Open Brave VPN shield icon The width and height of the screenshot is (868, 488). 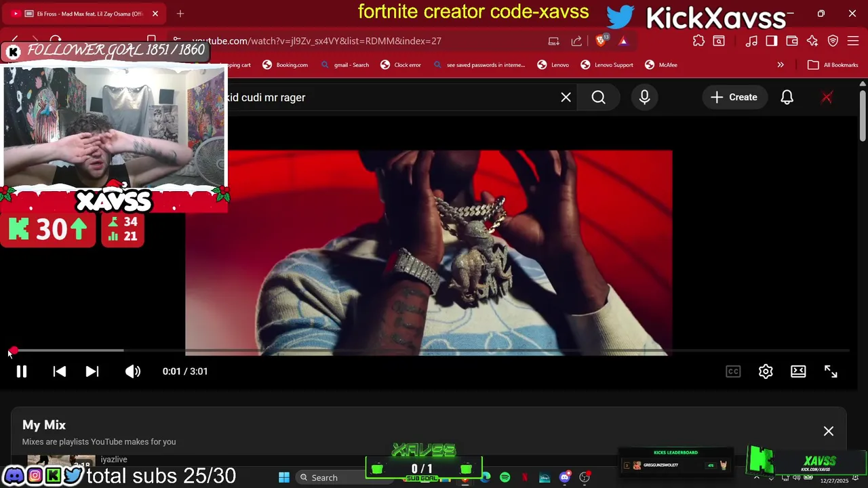click(833, 41)
